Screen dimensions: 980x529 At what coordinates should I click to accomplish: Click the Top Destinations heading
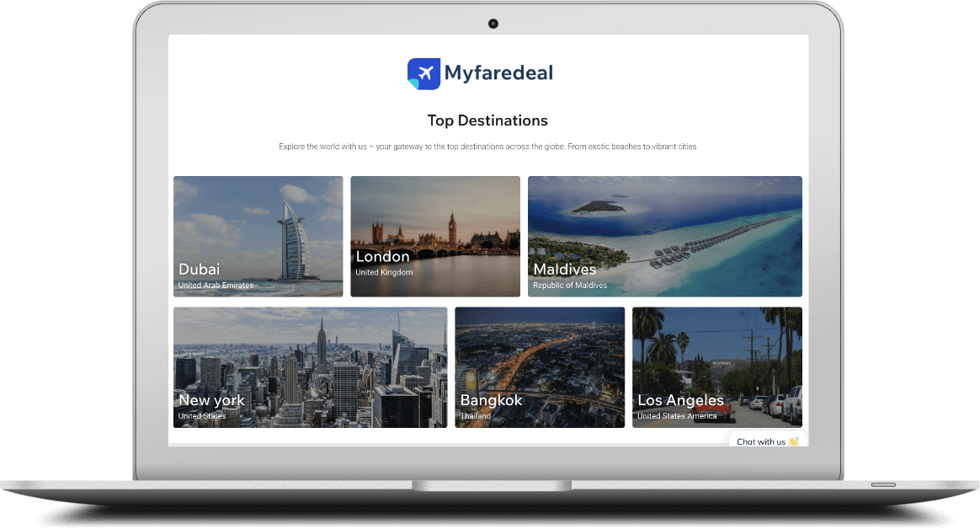click(x=487, y=120)
